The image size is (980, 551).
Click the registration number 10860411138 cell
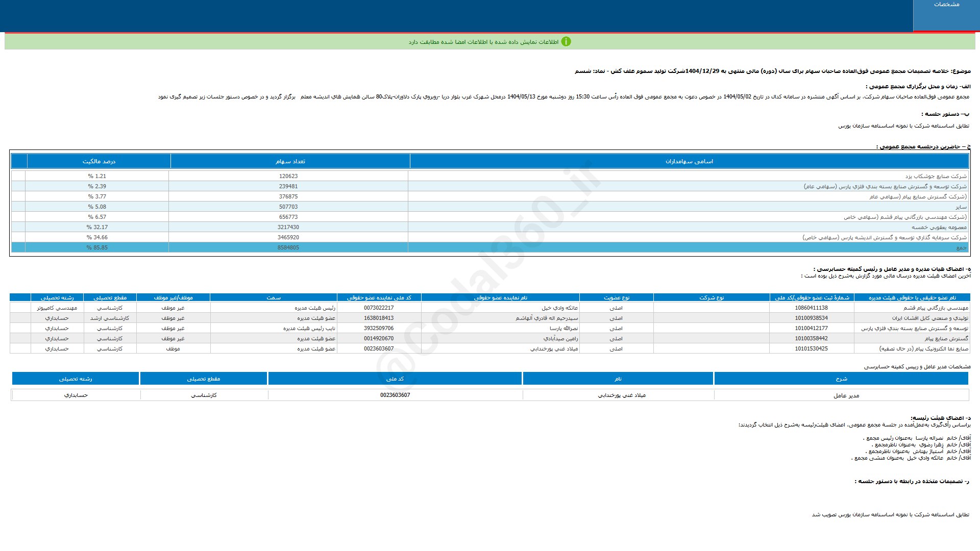pos(812,308)
